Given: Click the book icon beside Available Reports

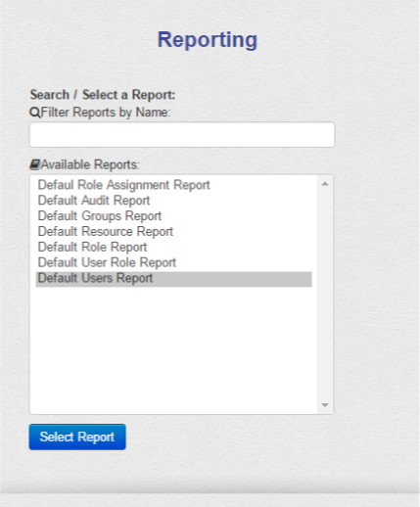Looking at the screenshot, I should tap(35, 164).
